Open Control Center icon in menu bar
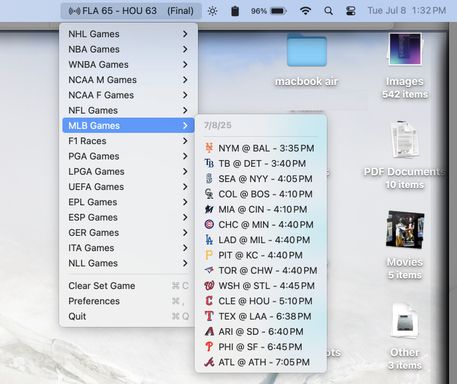The width and height of the screenshot is (457, 384). coord(350,11)
